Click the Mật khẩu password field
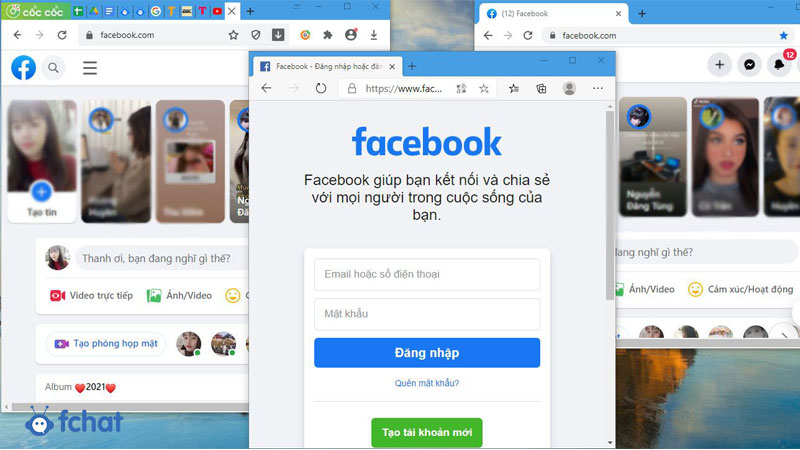Viewport: 800px width, 450px height. pos(427,314)
